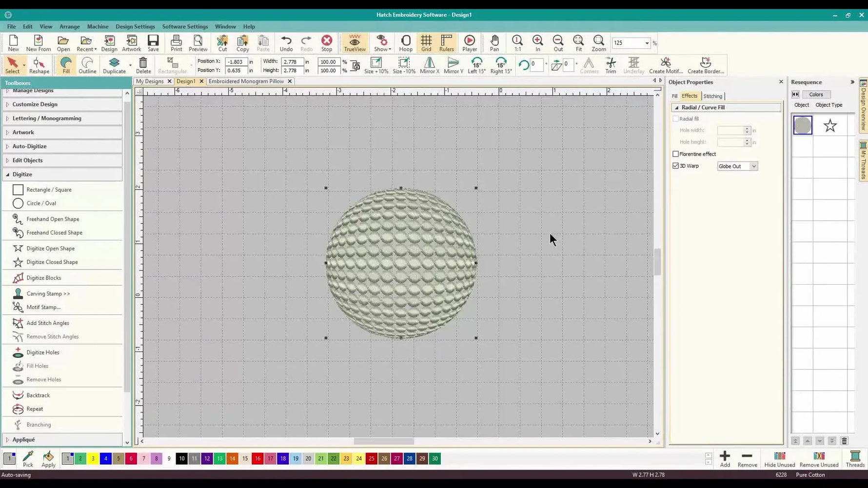The height and width of the screenshot is (488, 868).
Task: Select the Circle / Oval digitize tool
Action: pyautogui.click(x=41, y=203)
